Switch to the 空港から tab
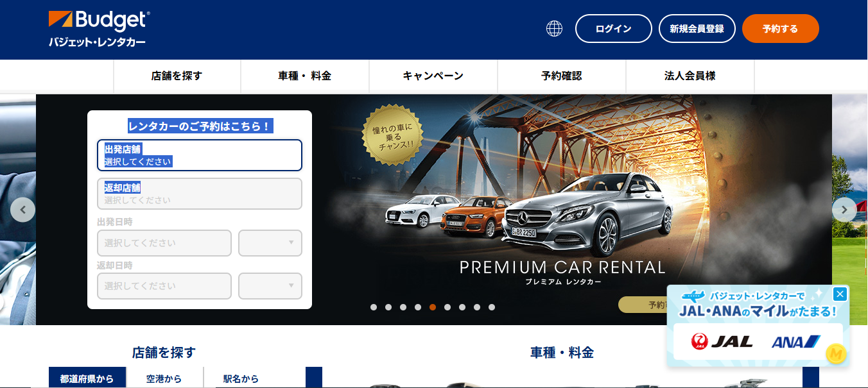 pos(164,378)
